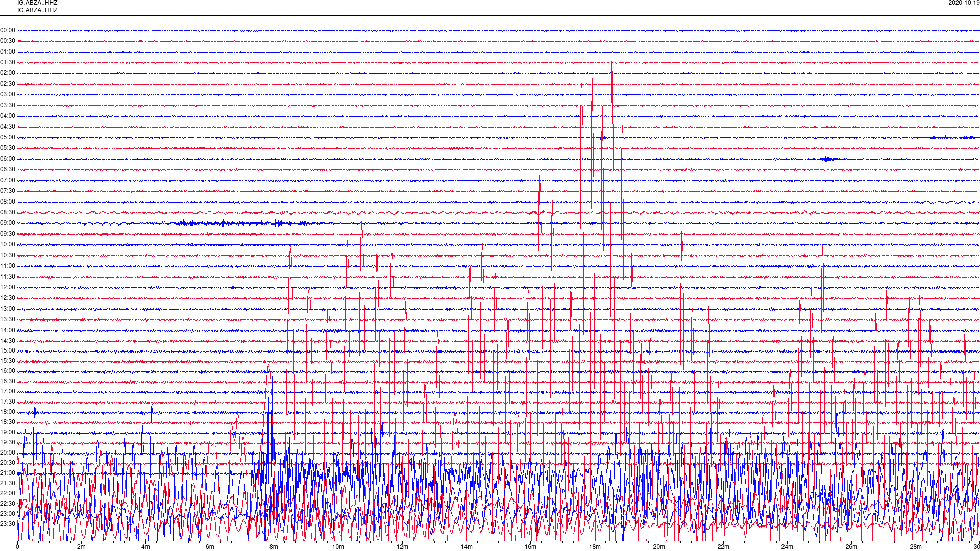Click the 18m tick on time axis
The height and width of the screenshot is (551, 980).
coord(595,547)
